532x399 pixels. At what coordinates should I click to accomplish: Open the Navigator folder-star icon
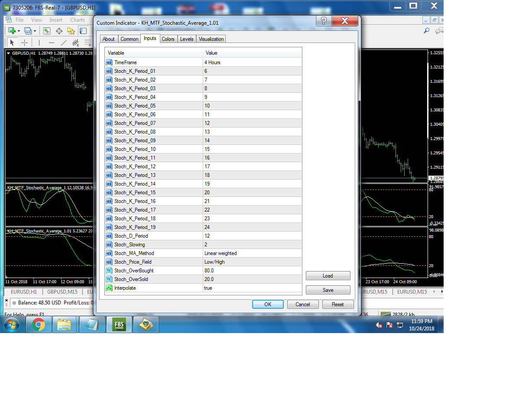pyautogui.click(x=71, y=31)
